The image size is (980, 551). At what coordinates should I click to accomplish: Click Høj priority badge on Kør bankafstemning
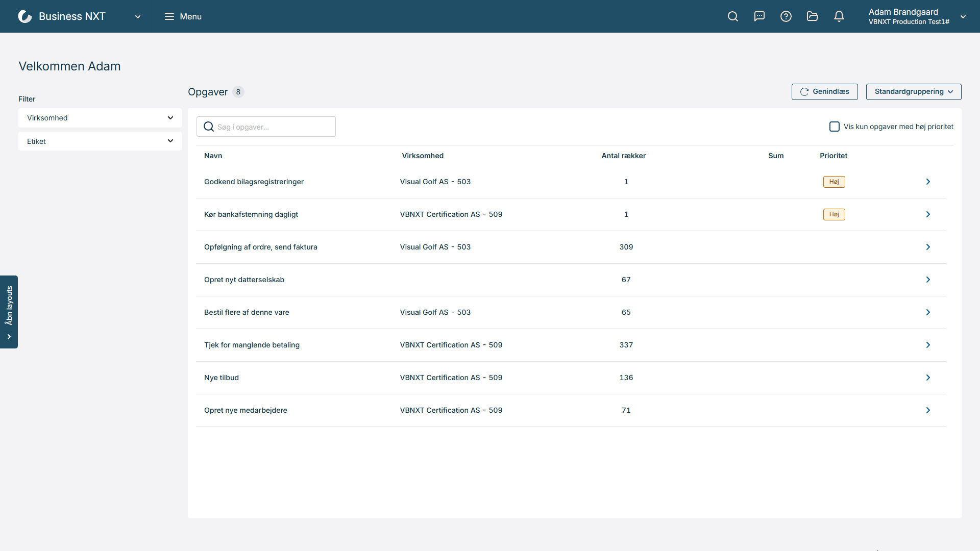pos(834,214)
